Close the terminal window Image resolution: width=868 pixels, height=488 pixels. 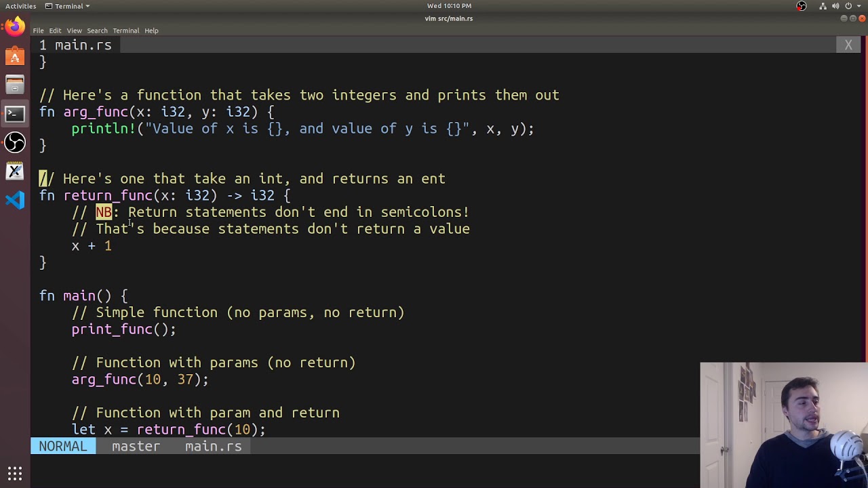click(863, 18)
